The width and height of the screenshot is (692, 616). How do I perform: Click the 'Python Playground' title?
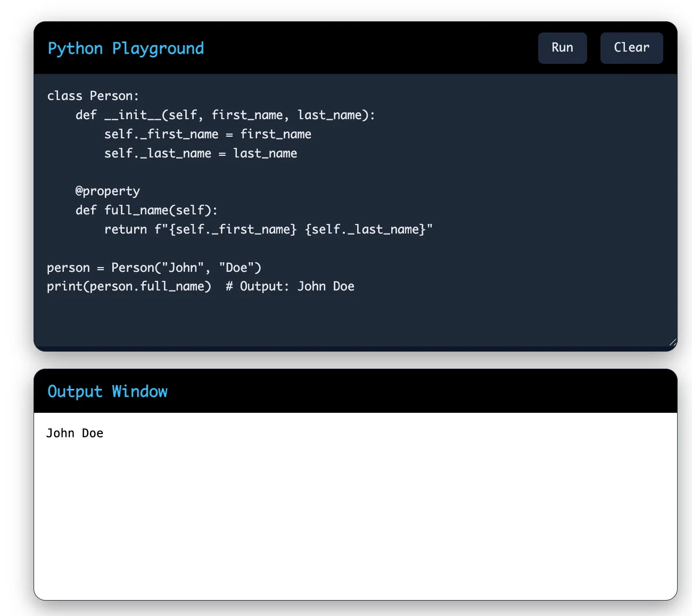(126, 48)
